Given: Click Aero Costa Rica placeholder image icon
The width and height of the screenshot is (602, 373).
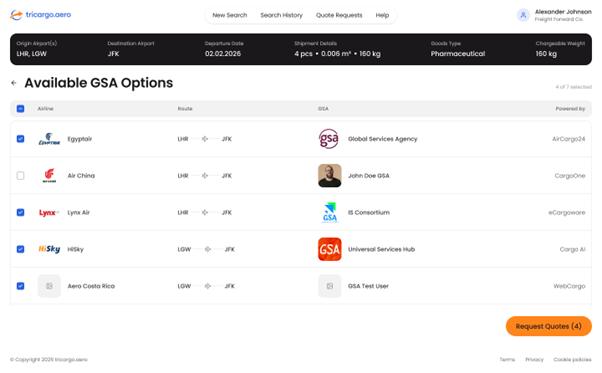Looking at the screenshot, I should [49, 286].
